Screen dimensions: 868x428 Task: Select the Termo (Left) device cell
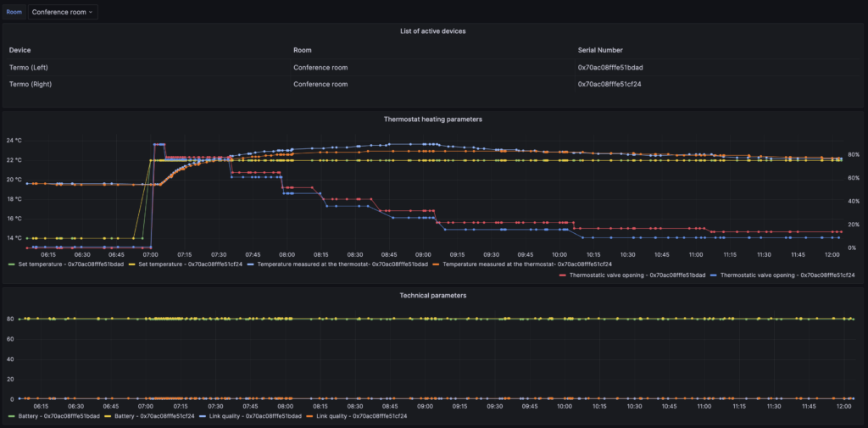coord(31,67)
